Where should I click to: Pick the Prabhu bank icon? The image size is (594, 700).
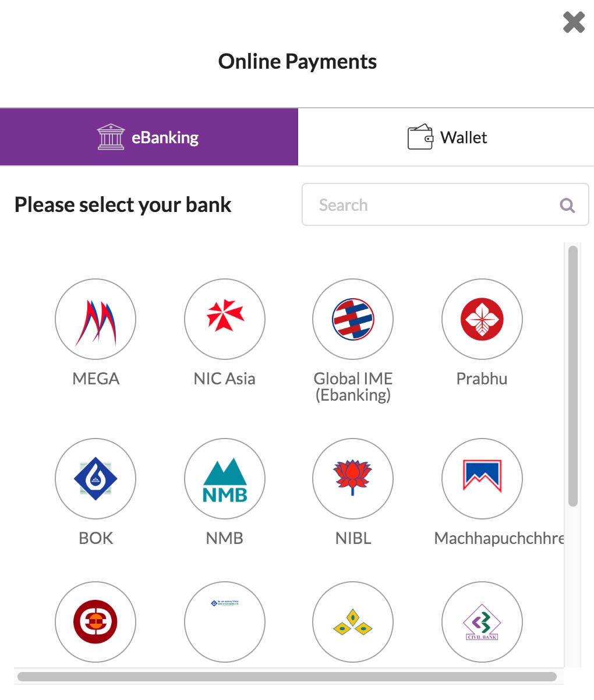point(482,319)
